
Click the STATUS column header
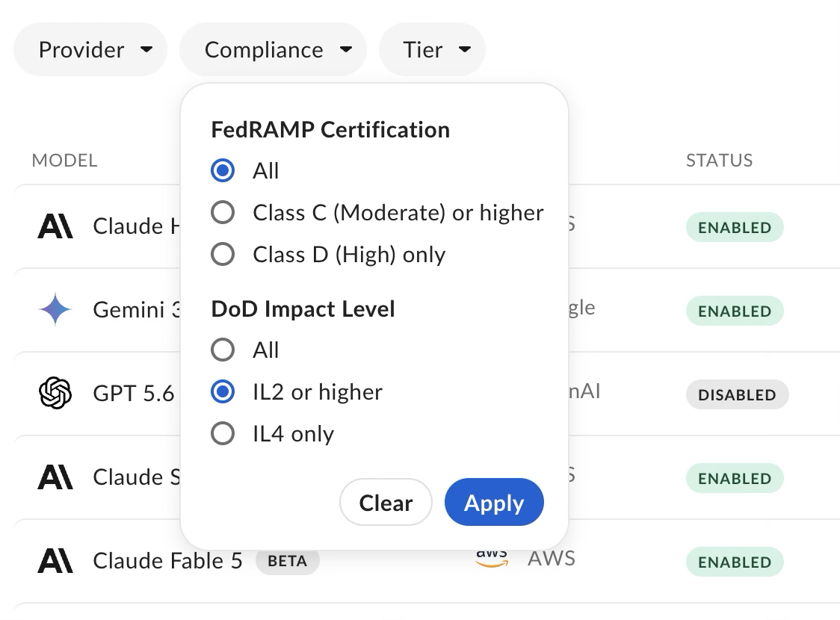(x=720, y=160)
